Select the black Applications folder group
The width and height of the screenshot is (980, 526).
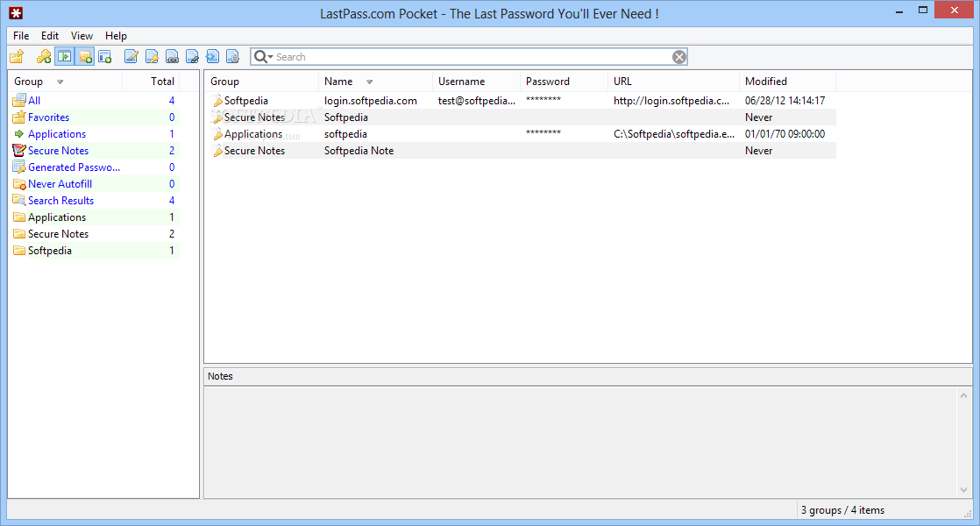click(x=57, y=217)
